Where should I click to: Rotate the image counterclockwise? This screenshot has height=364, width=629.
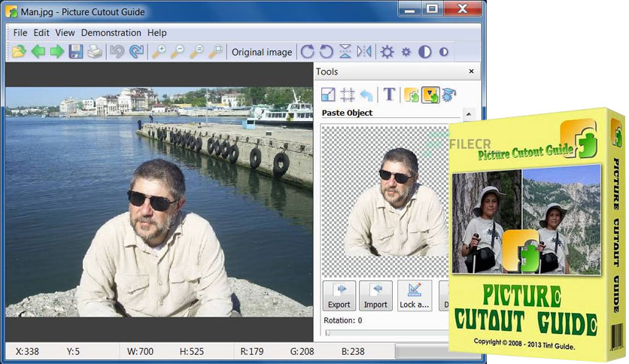[x=326, y=52]
